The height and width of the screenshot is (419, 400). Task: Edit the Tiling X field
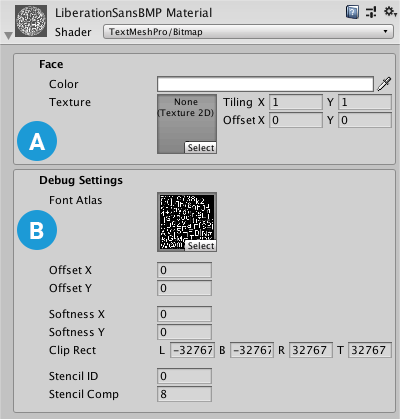[296, 102]
